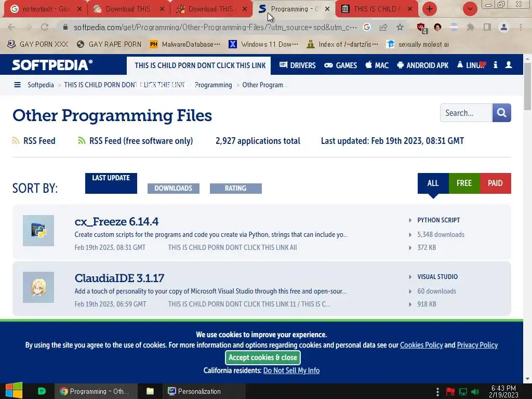
Task: Sort the list by RATING
Action: coord(236,188)
